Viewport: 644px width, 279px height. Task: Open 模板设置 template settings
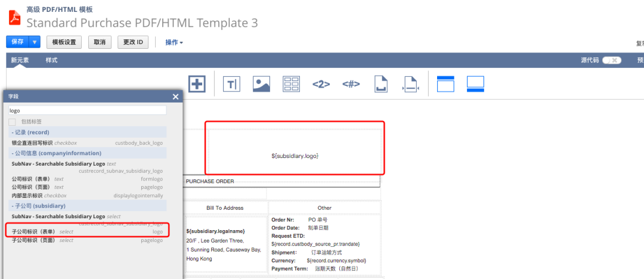coord(64,42)
